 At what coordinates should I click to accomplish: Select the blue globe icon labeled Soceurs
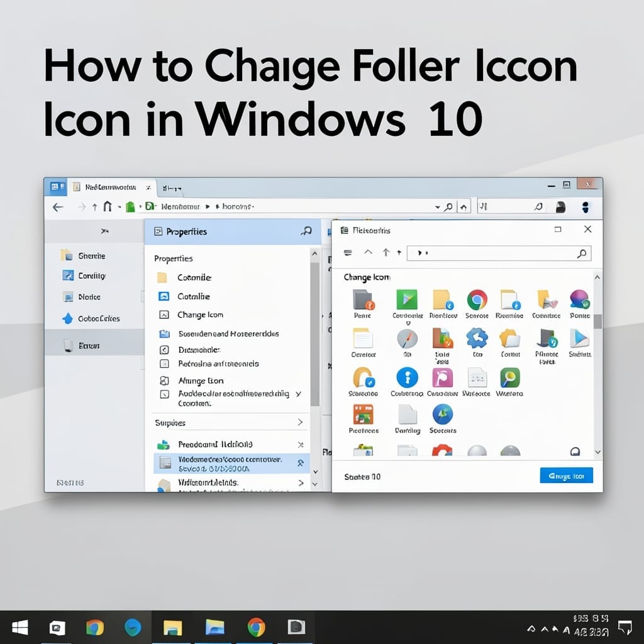443,414
